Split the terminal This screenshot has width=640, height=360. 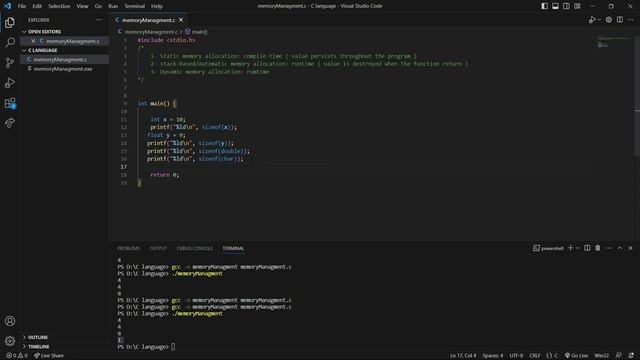click(x=587, y=248)
